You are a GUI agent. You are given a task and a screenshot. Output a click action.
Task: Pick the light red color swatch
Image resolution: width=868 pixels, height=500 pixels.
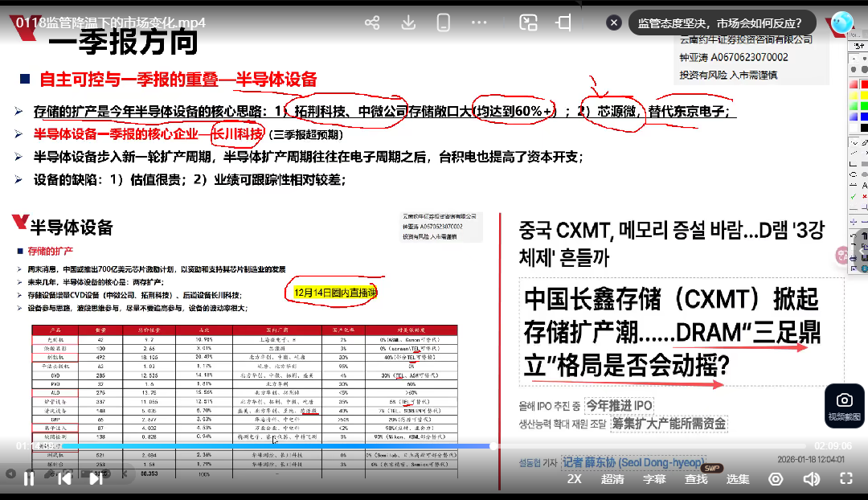[x=854, y=84]
